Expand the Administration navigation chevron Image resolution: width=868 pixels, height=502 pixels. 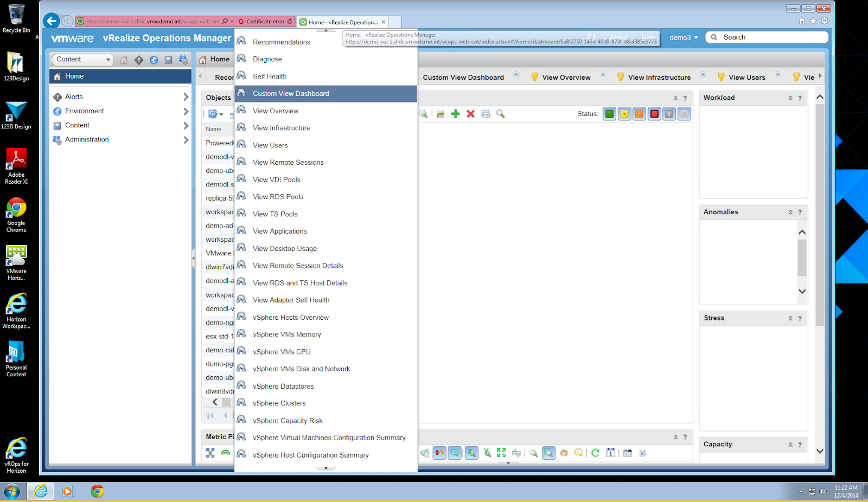[x=186, y=140]
